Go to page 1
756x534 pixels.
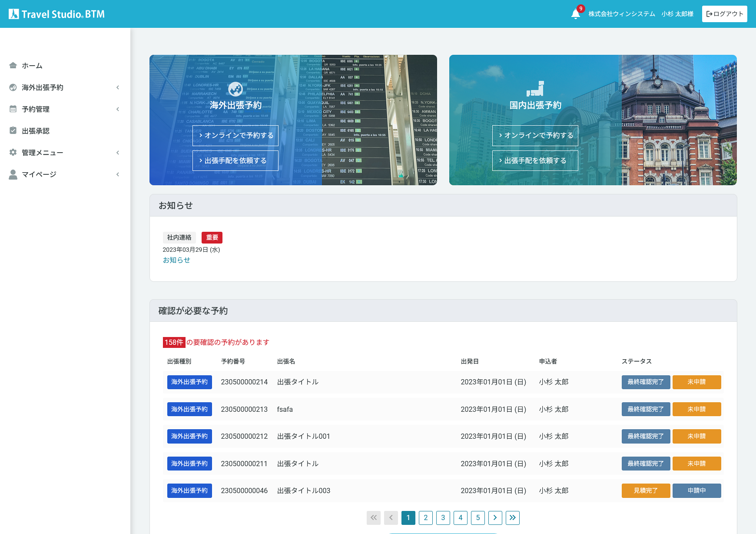[408, 517]
